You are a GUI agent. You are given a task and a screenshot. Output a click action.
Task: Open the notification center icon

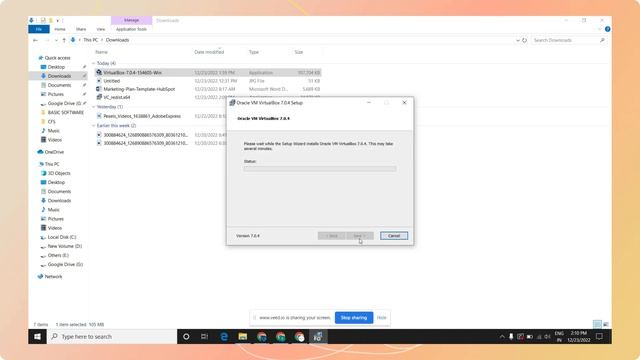coord(599,336)
